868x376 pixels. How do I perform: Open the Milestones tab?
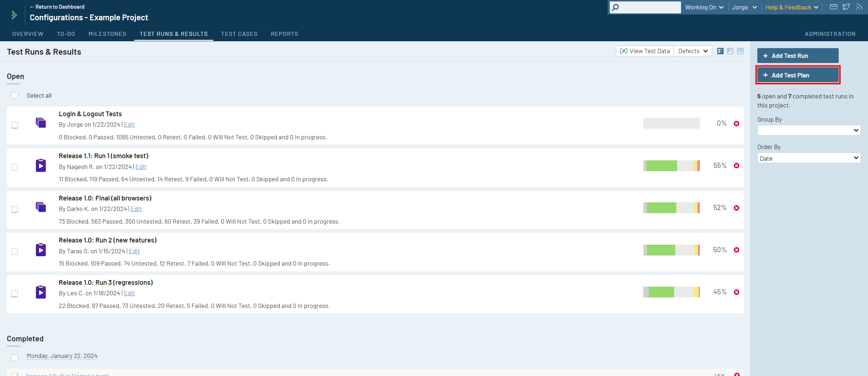pyautogui.click(x=107, y=34)
